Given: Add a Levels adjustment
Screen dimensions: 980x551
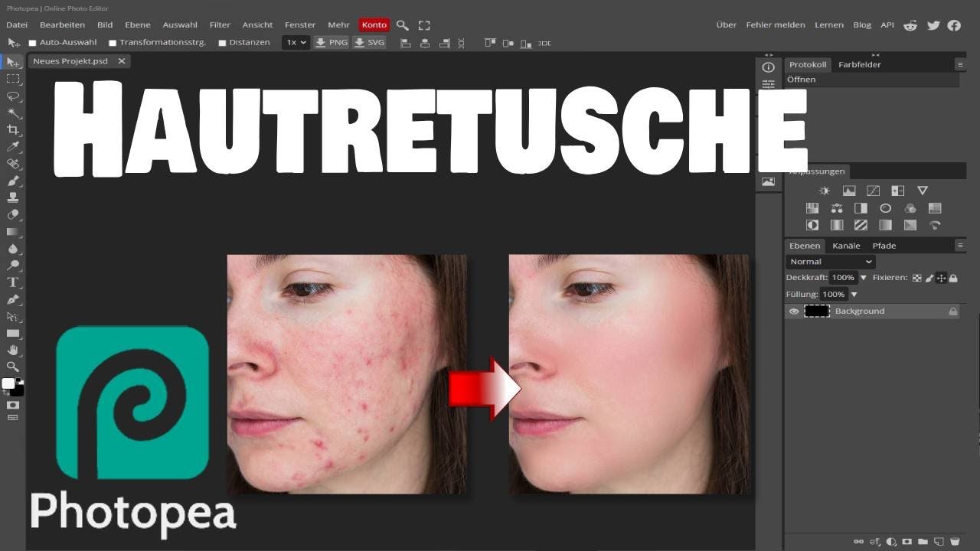Looking at the screenshot, I should tap(849, 191).
